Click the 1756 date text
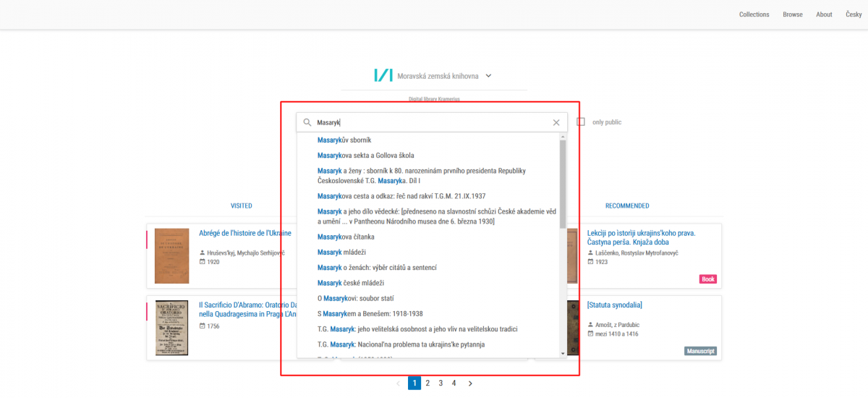 213,326
